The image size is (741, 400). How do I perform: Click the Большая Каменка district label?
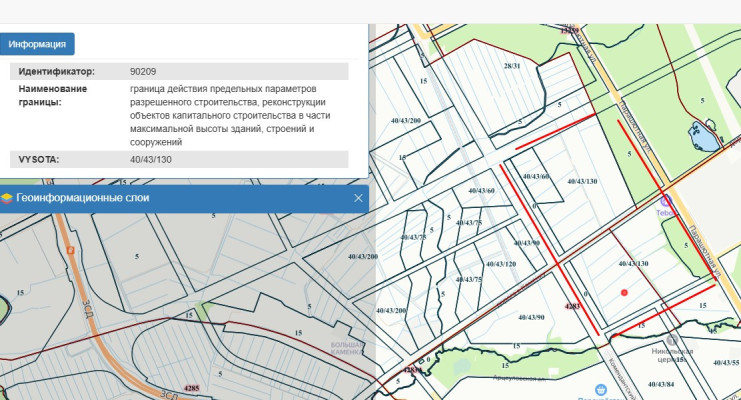pos(343,352)
